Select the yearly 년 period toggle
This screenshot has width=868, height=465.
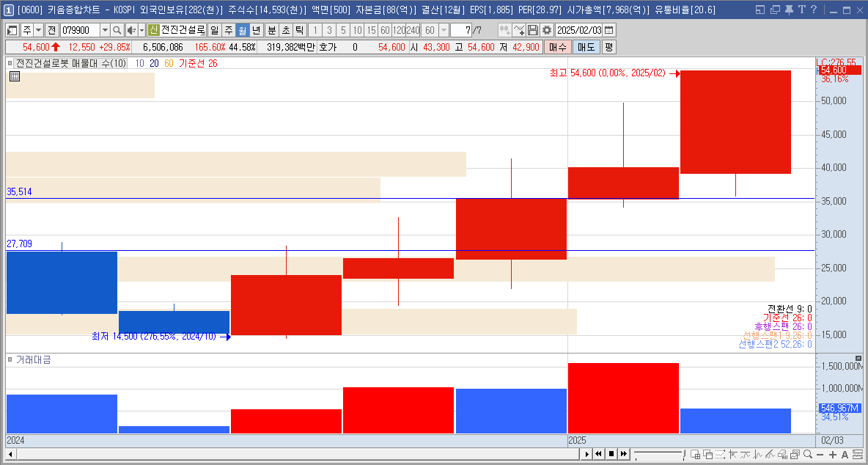click(x=255, y=31)
